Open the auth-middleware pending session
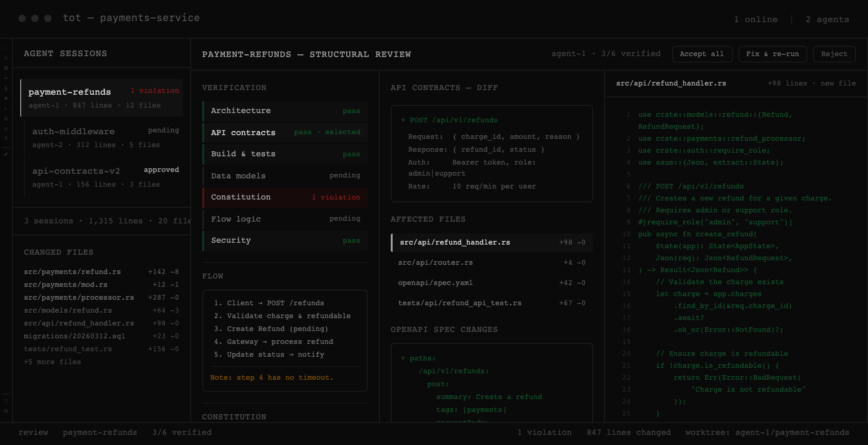Viewport: 868px width, 445px height. pyautogui.click(x=103, y=137)
